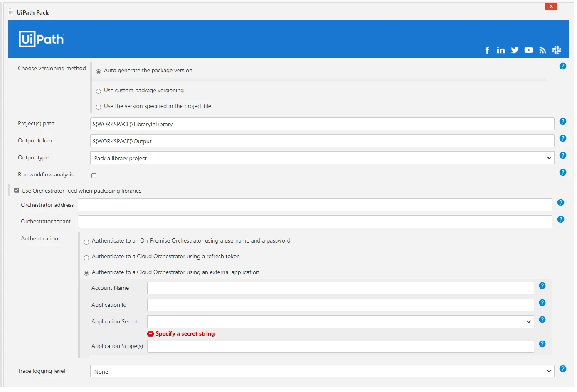Open help for Trace logging level
The height and width of the screenshot is (392, 577).
pyautogui.click(x=563, y=369)
